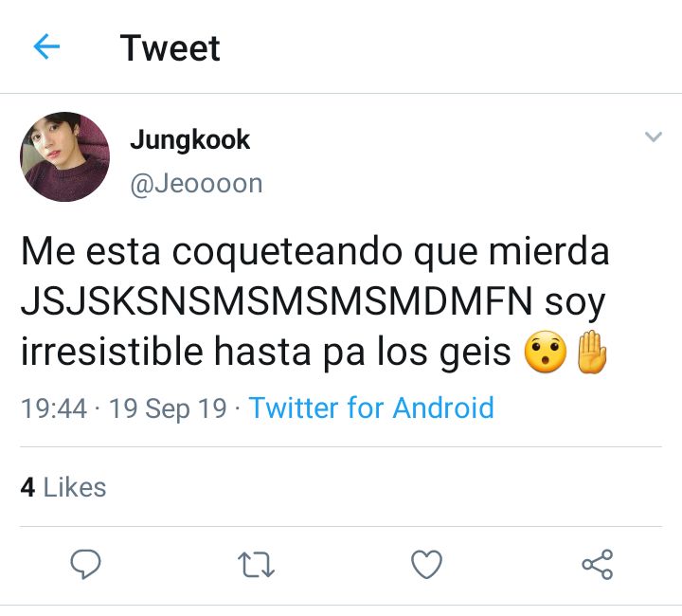Select the word coqueteando in the tweet
The width and height of the screenshot is (682, 616).
click(x=287, y=252)
